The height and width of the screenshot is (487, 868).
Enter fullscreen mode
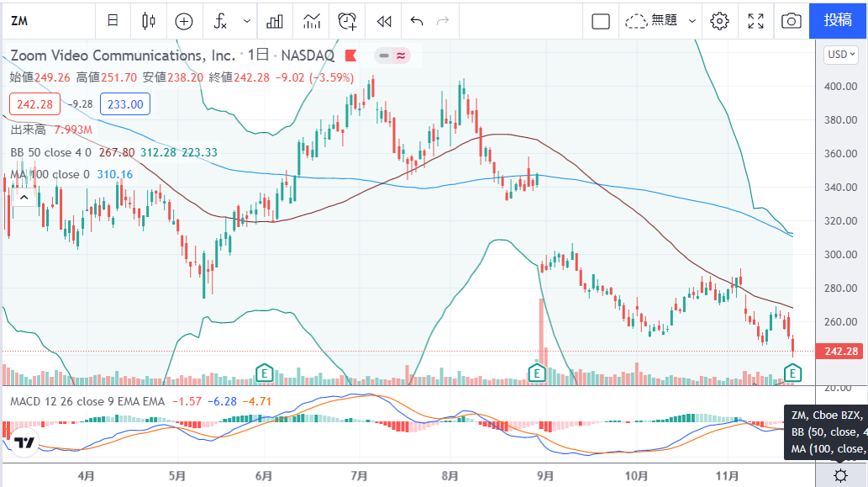point(755,21)
